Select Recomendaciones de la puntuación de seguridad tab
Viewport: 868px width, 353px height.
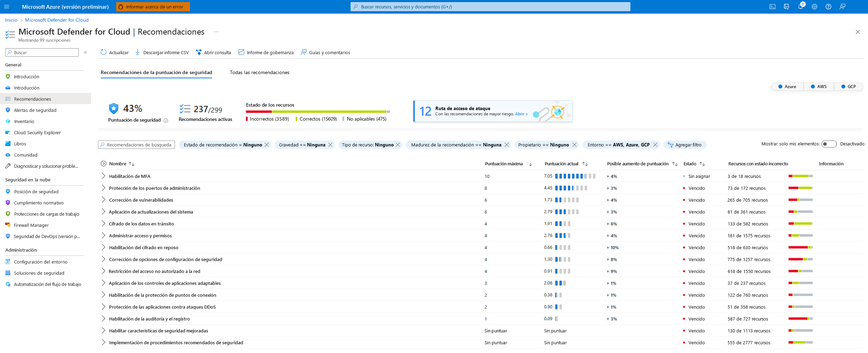(156, 72)
